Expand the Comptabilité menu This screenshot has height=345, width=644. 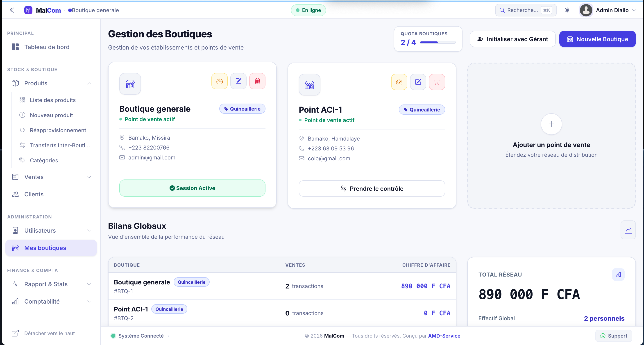[51, 302]
